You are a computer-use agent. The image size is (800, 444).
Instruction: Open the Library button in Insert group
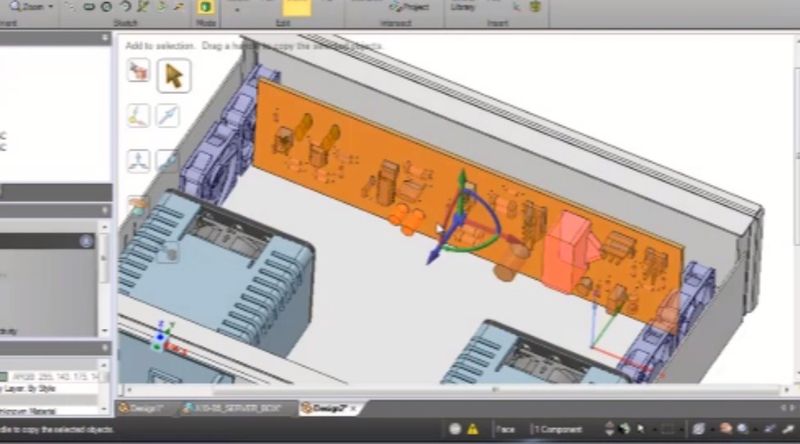[463, 7]
